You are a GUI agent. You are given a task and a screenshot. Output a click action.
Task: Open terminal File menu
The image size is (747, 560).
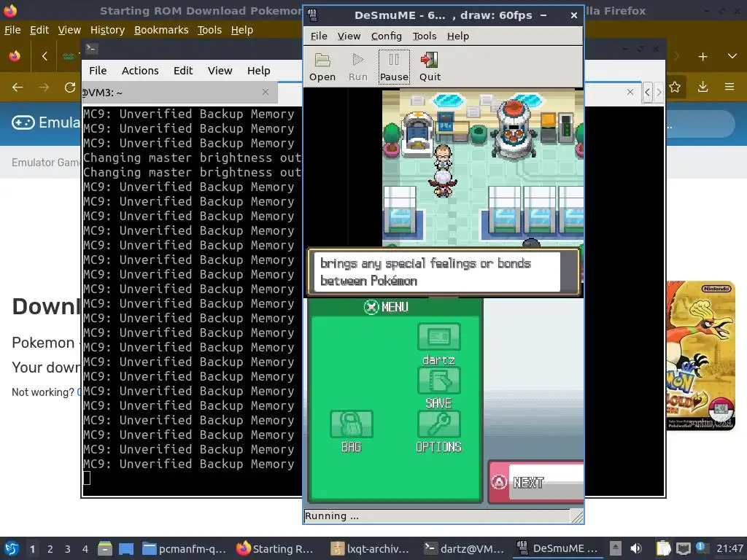[98, 71]
